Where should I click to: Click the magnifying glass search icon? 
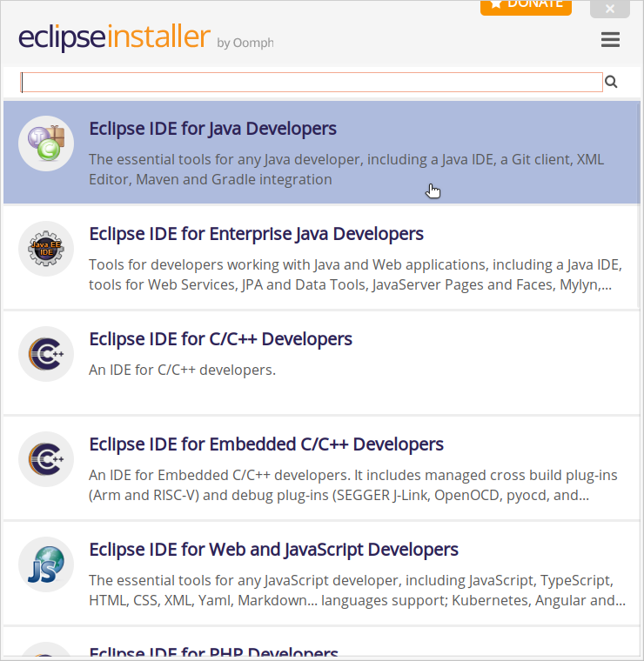tap(611, 82)
